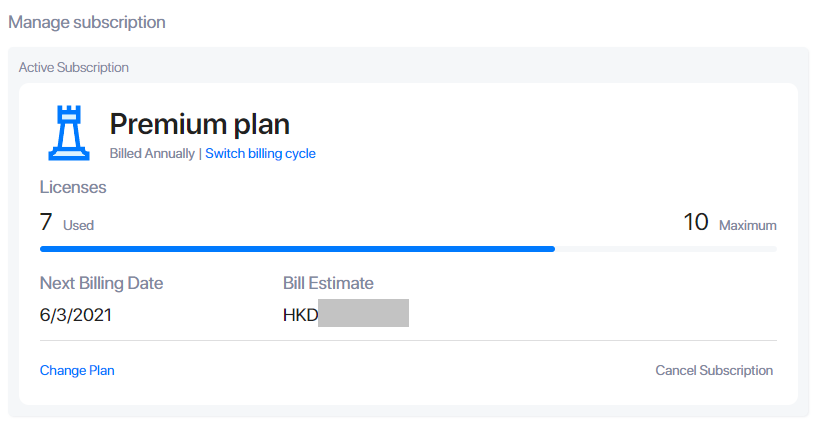815x439 pixels.
Task: Click the Next Billing Date label
Action: pyautogui.click(x=101, y=283)
